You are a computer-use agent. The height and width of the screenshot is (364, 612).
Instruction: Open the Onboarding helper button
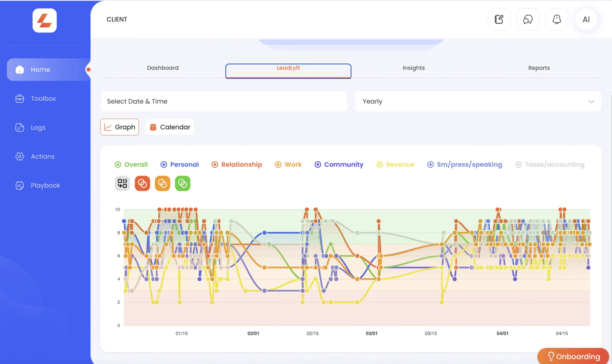pos(573,356)
